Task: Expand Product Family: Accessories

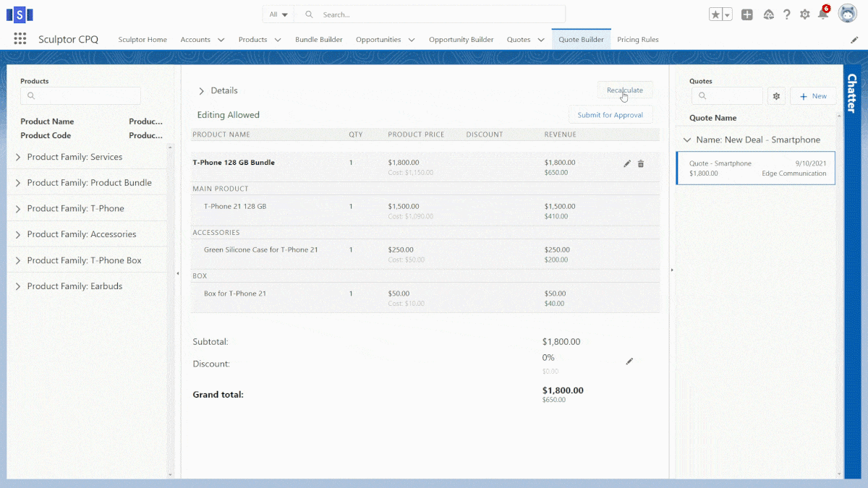Action: pos(18,234)
